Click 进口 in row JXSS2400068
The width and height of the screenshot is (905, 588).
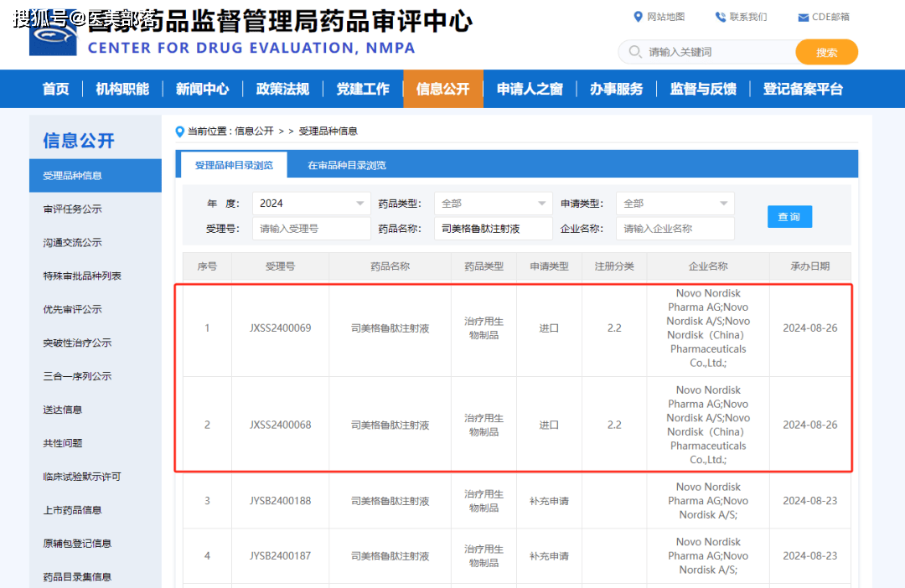pos(549,426)
